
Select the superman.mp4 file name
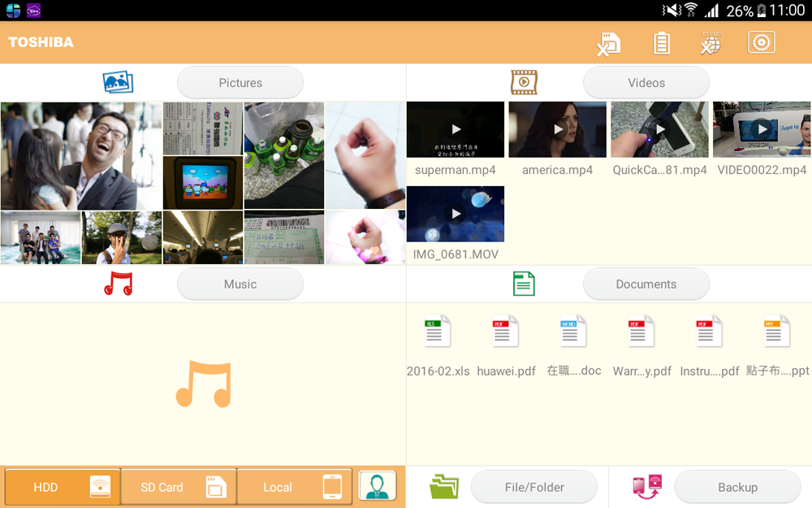[456, 170]
